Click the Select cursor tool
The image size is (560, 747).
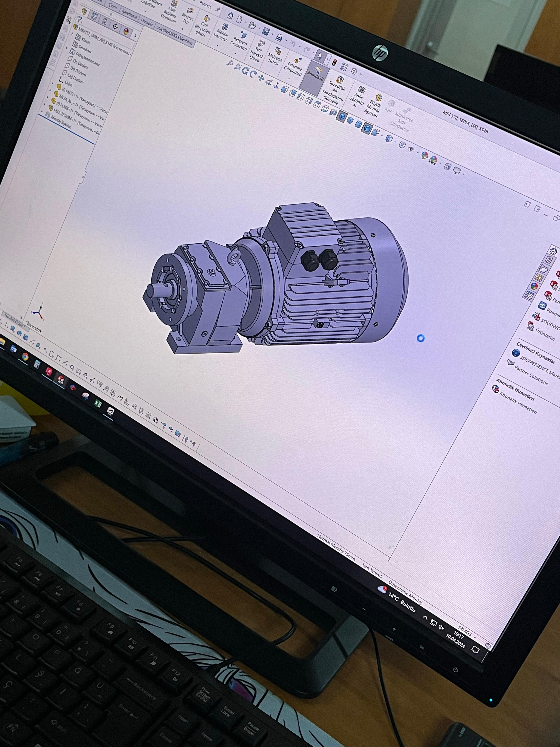[320, 55]
